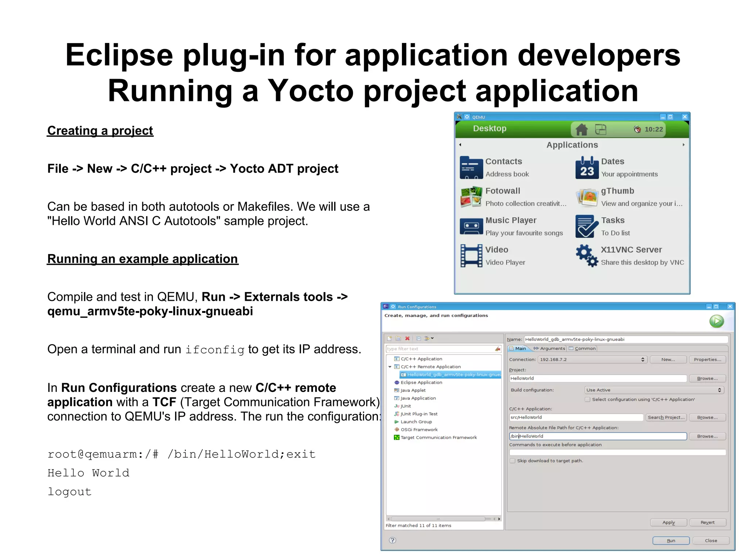Click the Search Project button
This screenshot has height=560, width=747.
click(666, 417)
